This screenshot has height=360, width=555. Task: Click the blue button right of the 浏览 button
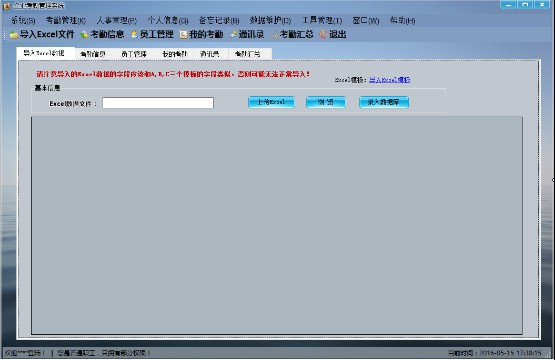coord(384,102)
